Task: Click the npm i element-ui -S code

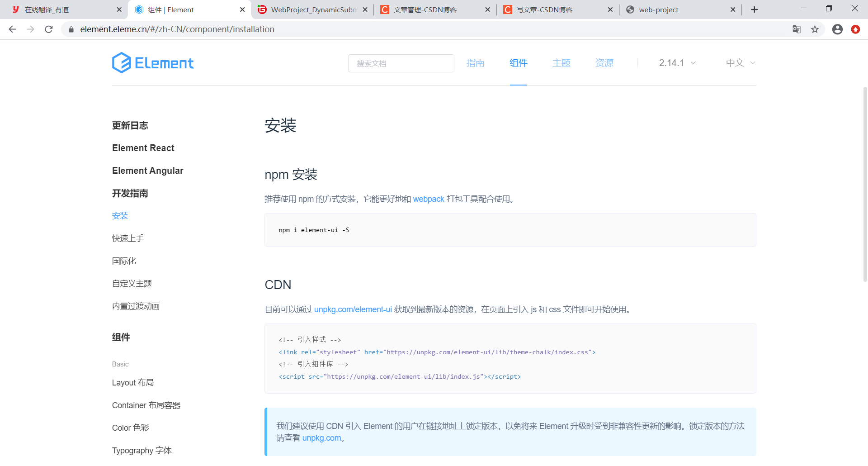Action: (x=314, y=230)
